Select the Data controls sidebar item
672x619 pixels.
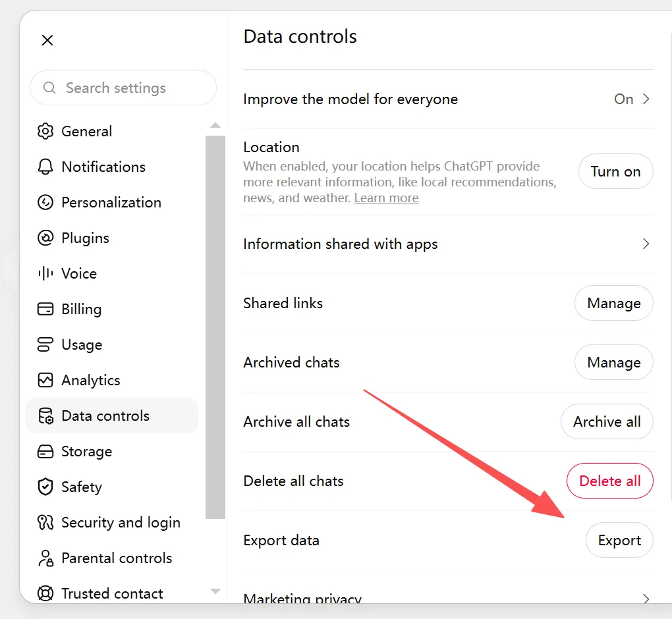click(x=112, y=416)
